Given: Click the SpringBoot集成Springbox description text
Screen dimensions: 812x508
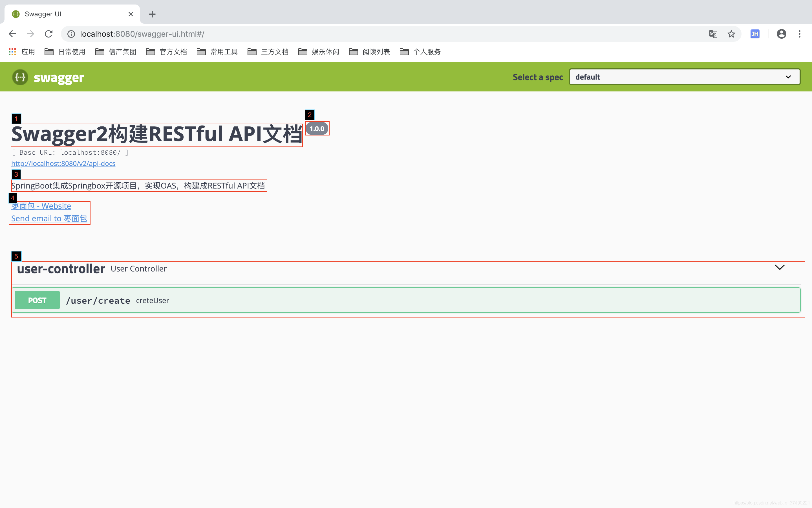Looking at the screenshot, I should [138, 186].
